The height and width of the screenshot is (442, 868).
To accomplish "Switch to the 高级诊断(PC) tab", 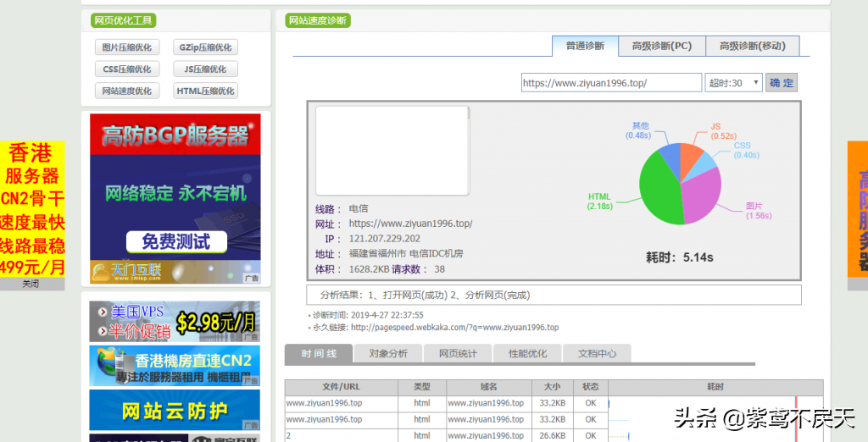I will 662,46.
